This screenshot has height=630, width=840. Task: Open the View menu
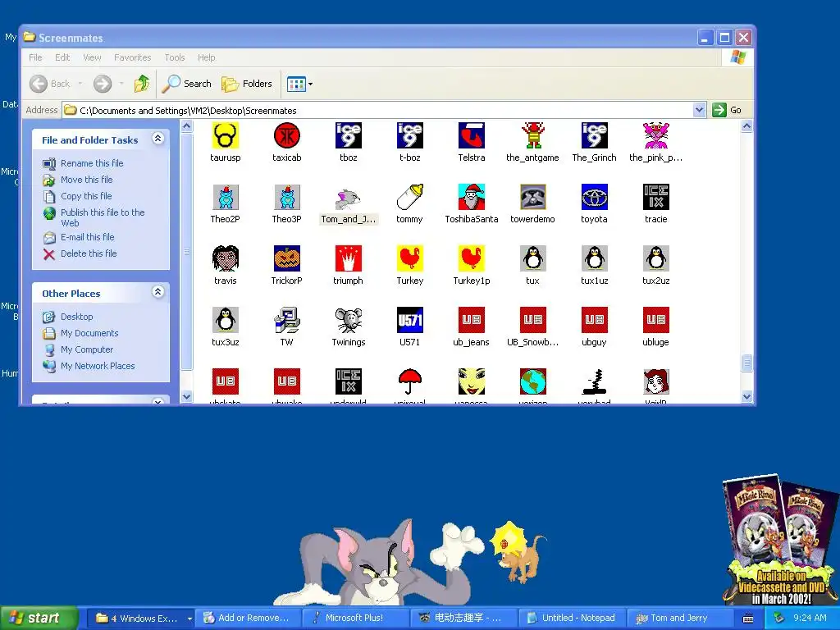[92, 57]
